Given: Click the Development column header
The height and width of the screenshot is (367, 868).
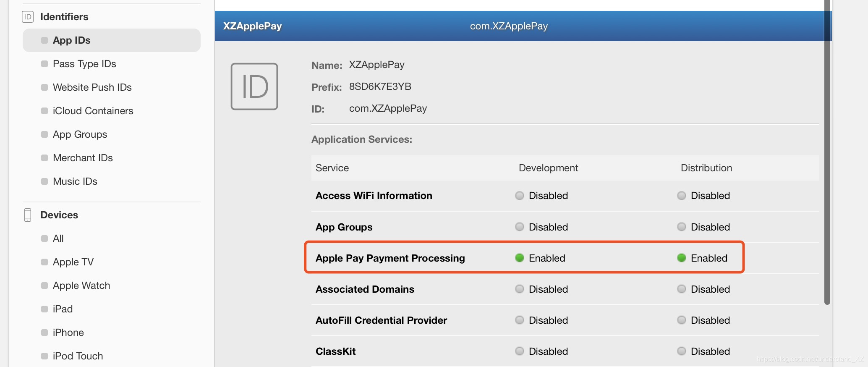Looking at the screenshot, I should (x=548, y=168).
